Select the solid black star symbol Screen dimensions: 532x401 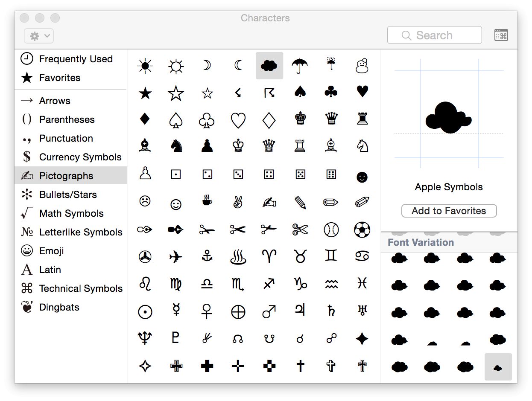tap(145, 93)
